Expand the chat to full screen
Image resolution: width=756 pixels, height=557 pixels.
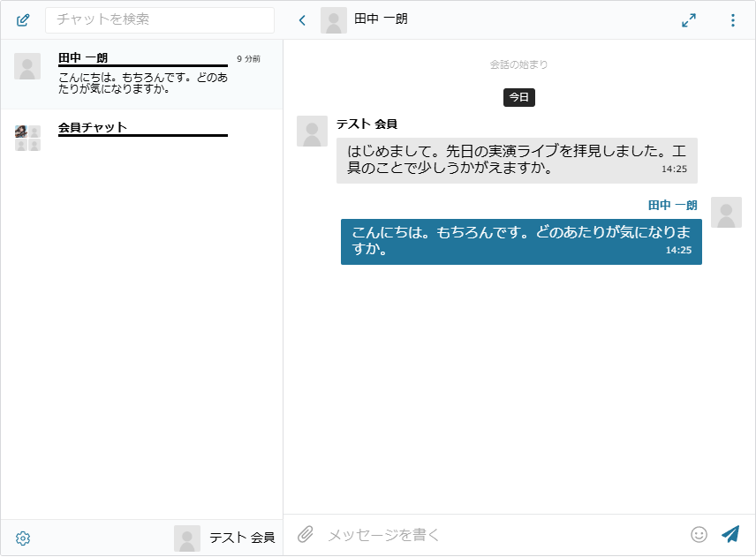pos(689,20)
